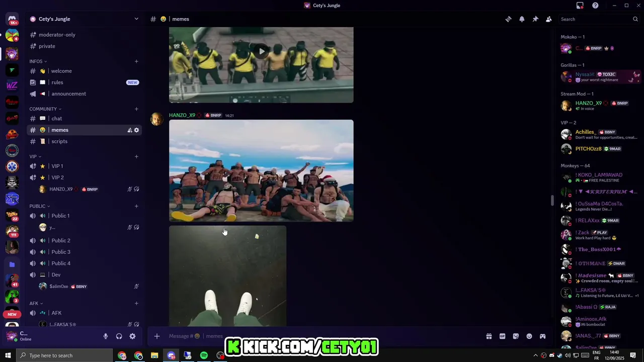Join the Dev voice channel
Screen dimensions: 644x362
84,275
